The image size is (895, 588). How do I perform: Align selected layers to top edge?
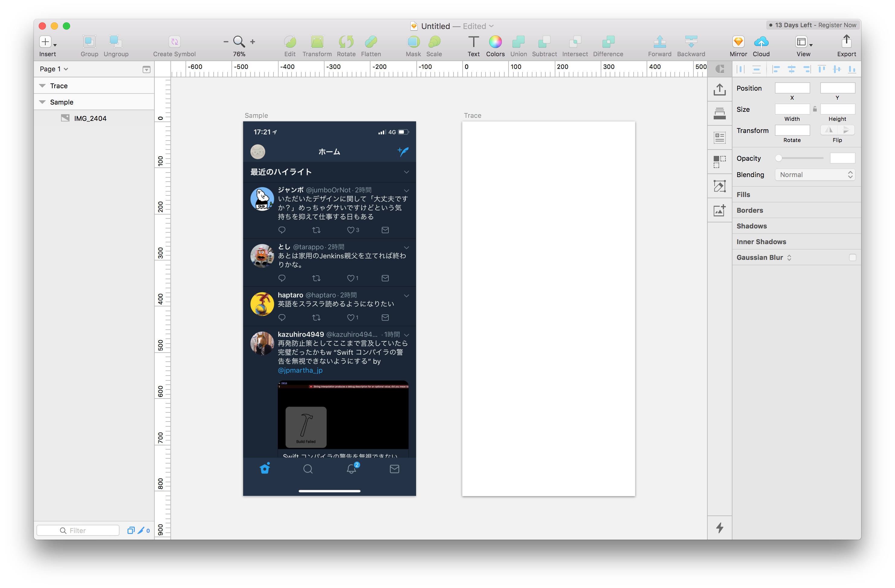[822, 69]
